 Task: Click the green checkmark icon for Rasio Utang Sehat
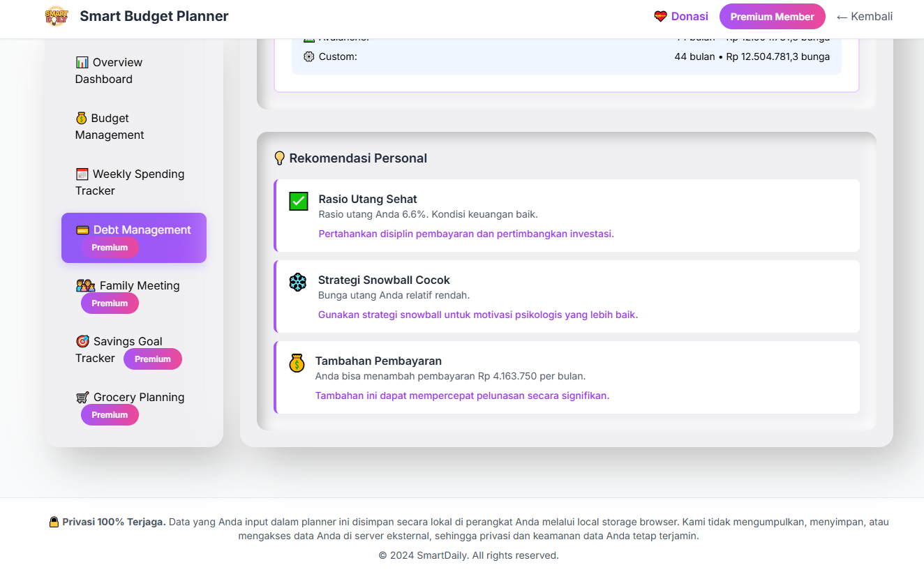pyautogui.click(x=299, y=202)
